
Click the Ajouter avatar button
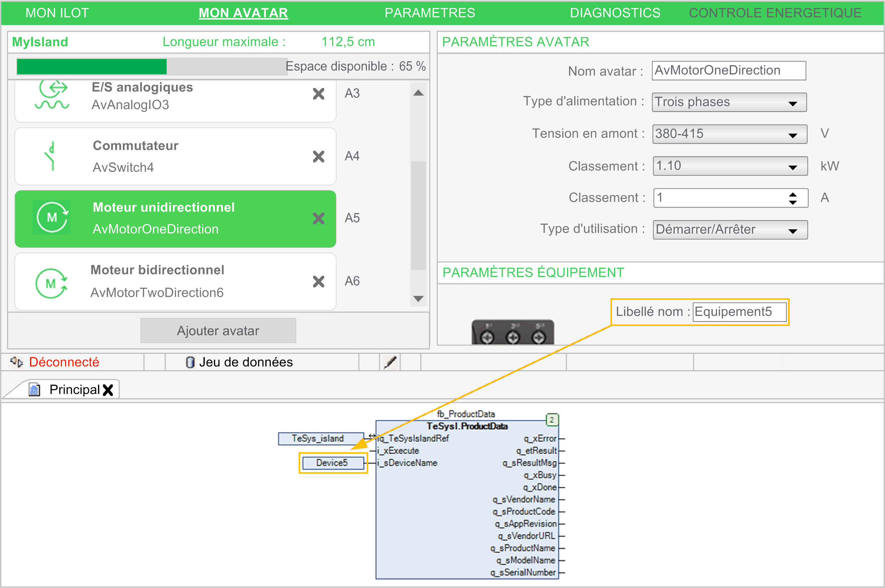[218, 331]
